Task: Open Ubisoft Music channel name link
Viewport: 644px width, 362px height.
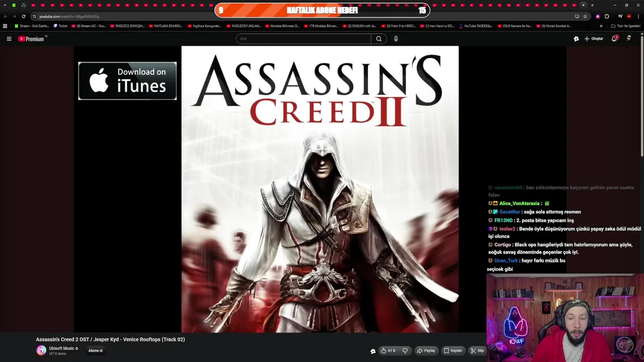Action: (x=61, y=348)
